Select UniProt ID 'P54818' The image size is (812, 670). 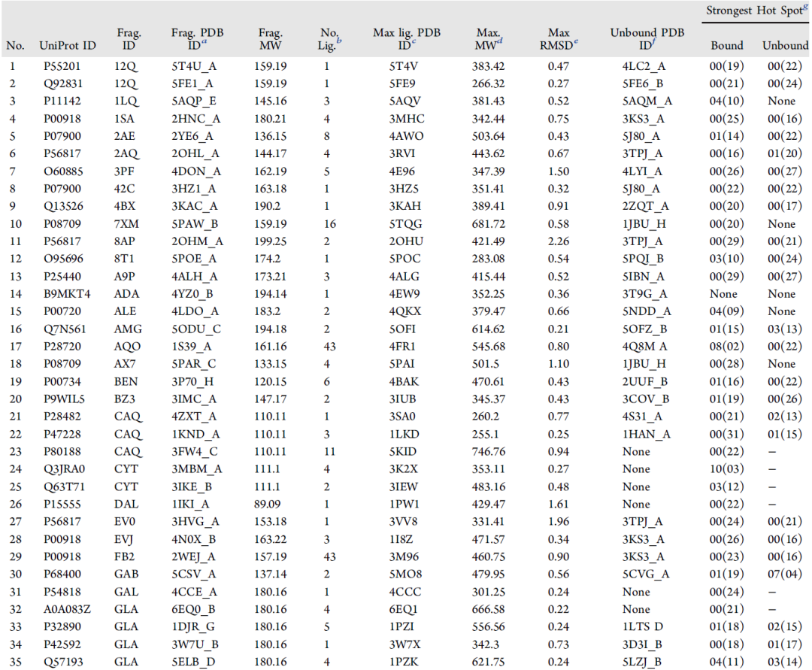[x=62, y=592]
